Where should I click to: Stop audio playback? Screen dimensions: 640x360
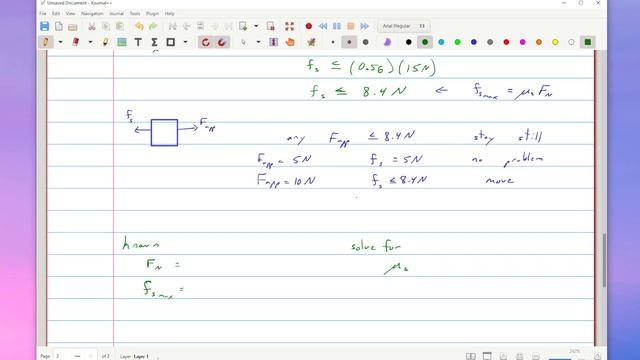pos(351,26)
